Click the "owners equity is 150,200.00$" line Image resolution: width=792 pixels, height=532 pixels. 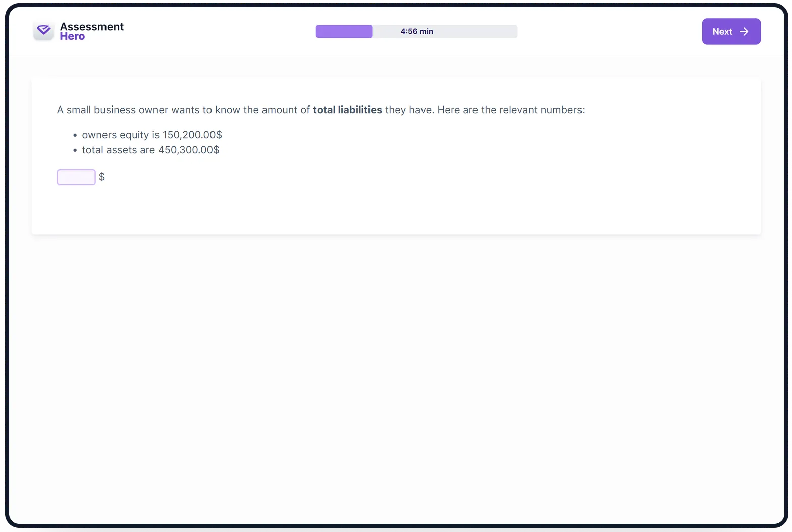(152, 135)
